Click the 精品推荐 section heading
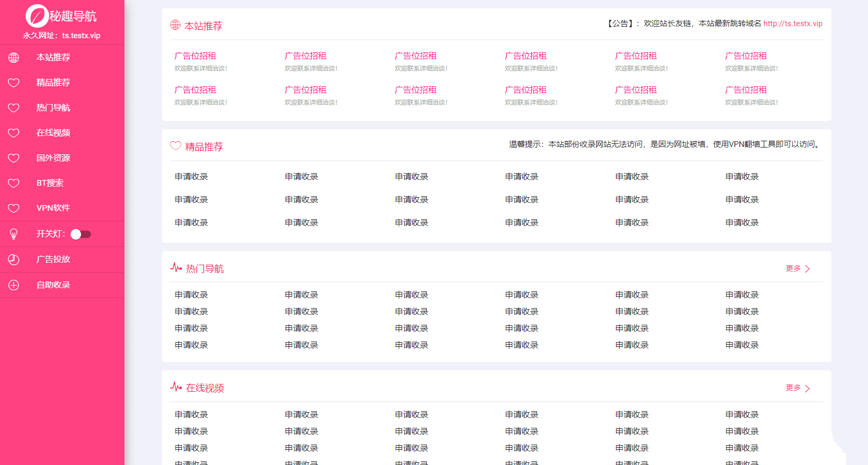Screen dimensions: 868x465 204,146
